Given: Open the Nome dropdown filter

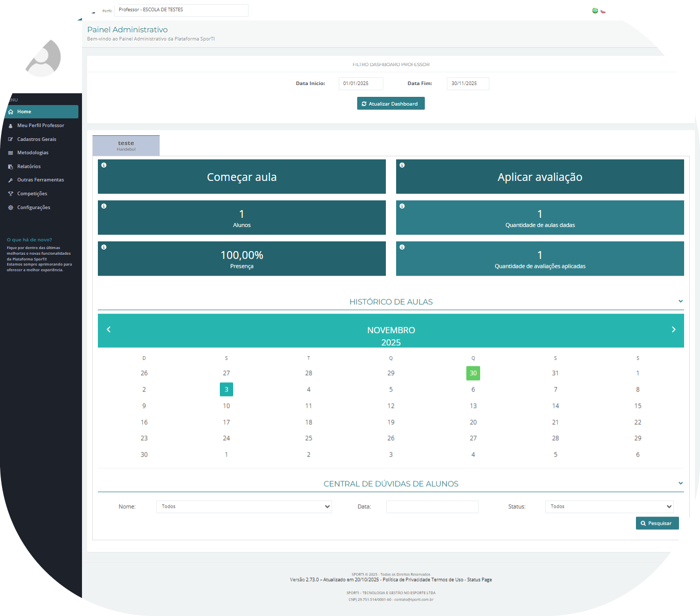Looking at the screenshot, I should point(244,506).
